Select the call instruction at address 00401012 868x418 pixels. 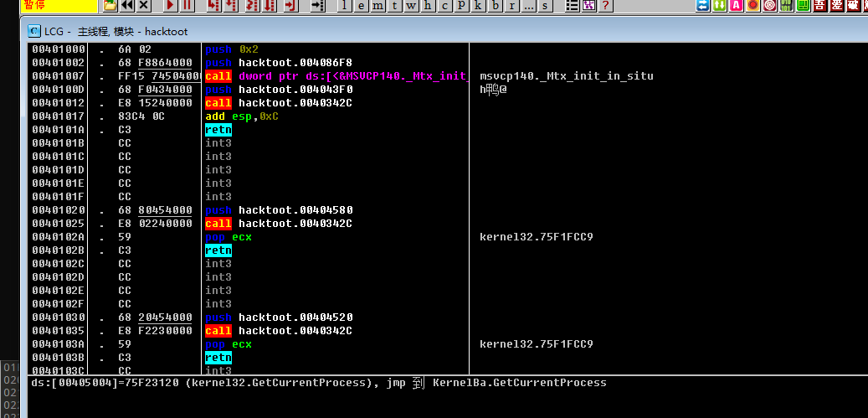click(279, 103)
